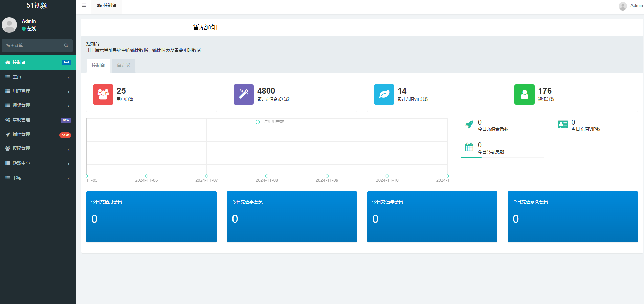Click the rocket icon for today's coins
Screen dimensions: 644x304
click(x=469, y=124)
